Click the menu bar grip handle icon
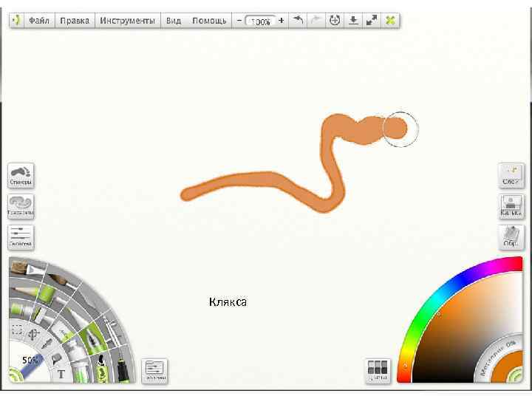The width and height of the screenshot is (532, 399). 16,21
